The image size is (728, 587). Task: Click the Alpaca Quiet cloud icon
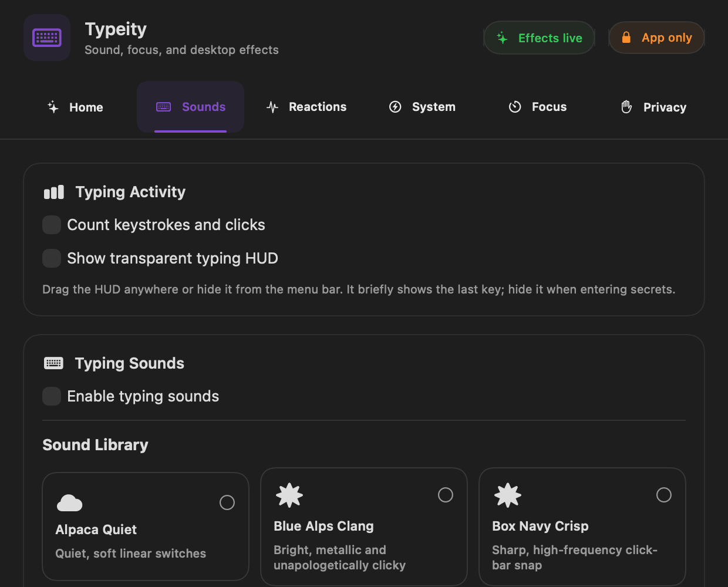pyautogui.click(x=69, y=503)
